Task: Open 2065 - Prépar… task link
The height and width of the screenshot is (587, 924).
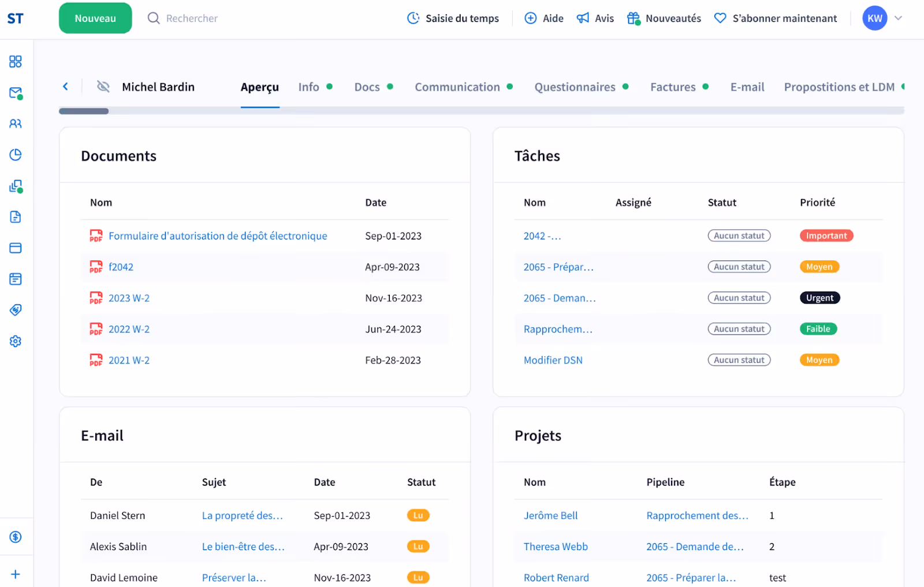Action: click(558, 267)
